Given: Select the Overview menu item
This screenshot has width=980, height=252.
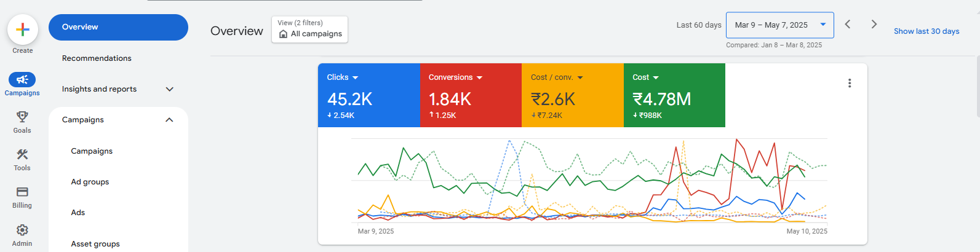Looking at the screenshot, I should point(118,27).
